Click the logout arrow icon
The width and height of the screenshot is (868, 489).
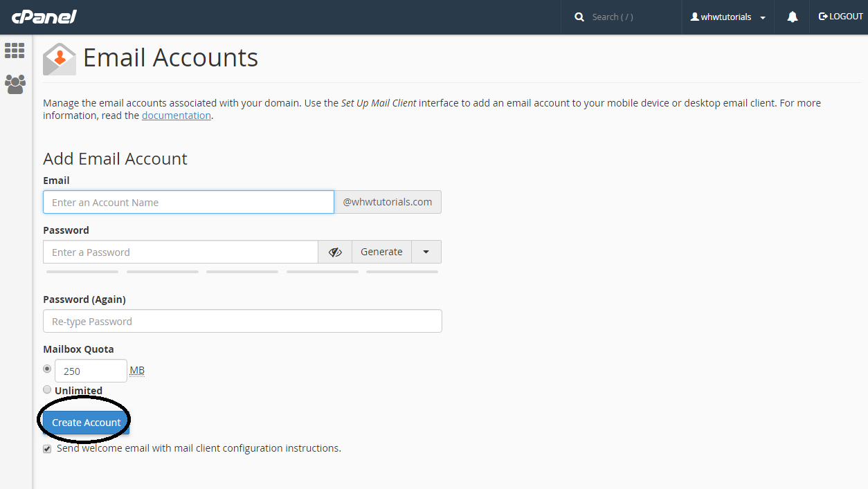pyautogui.click(x=823, y=17)
